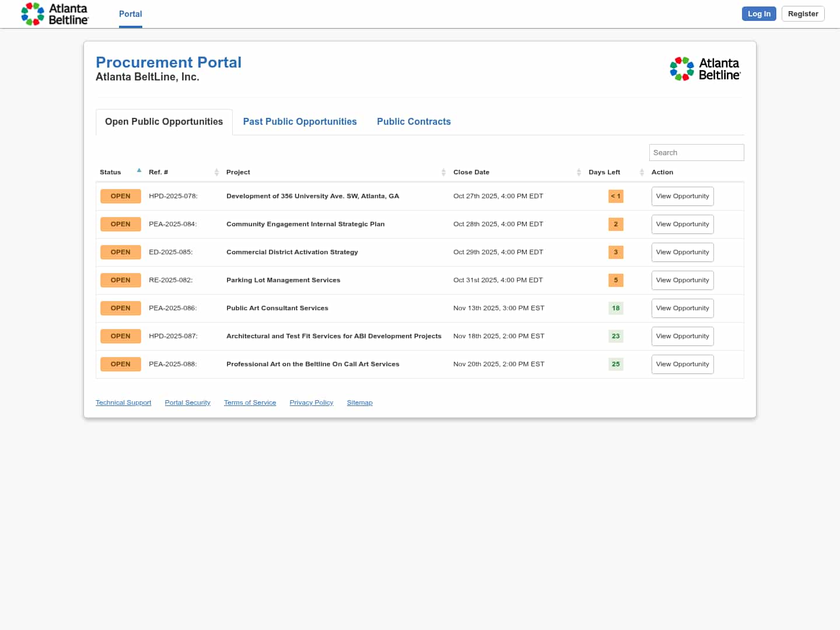Click the '< 1' days left badge
The width and height of the screenshot is (840, 630).
click(615, 196)
